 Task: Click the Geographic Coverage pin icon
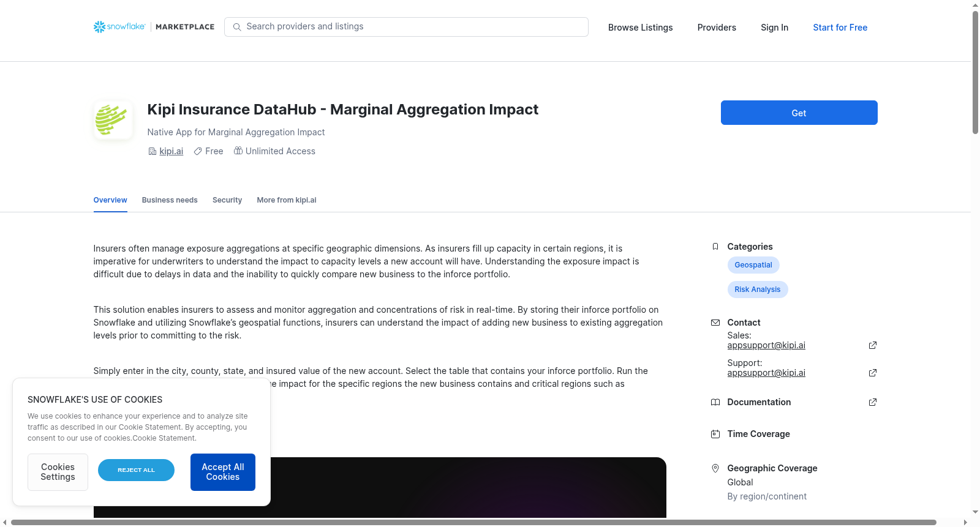click(x=715, y=468)
